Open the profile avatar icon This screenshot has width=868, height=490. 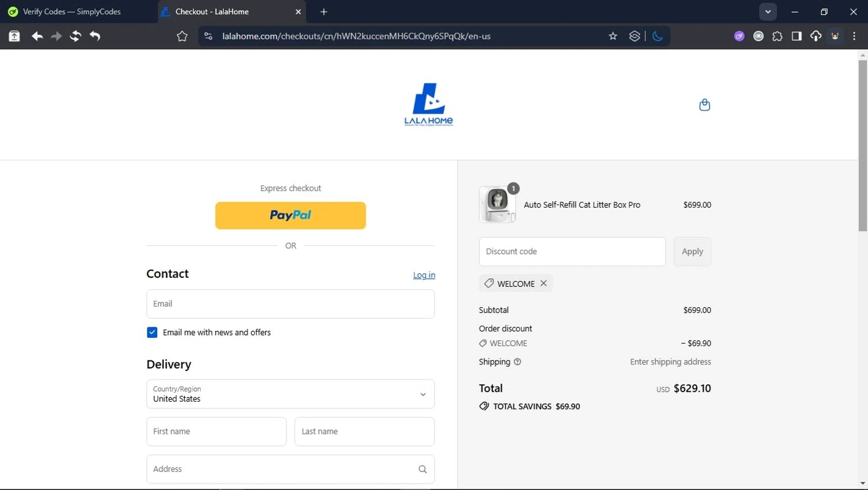pos(835,36)
